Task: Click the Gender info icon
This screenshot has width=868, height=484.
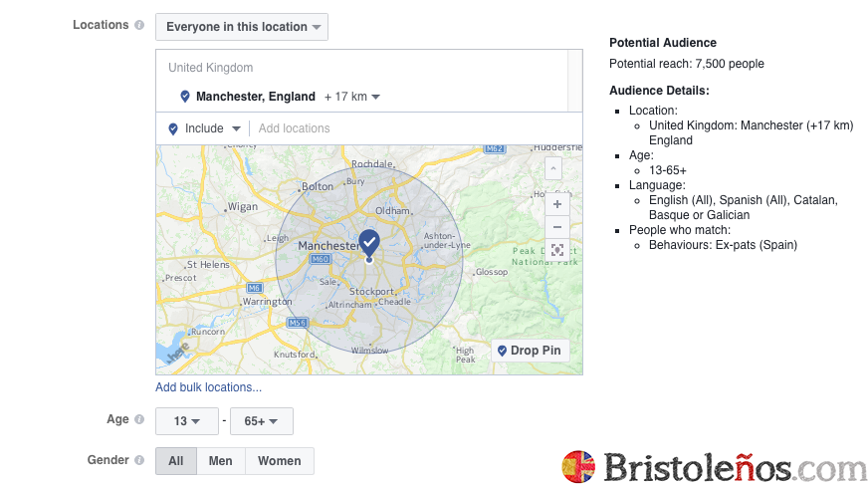Action: click(x=139, y=460)
